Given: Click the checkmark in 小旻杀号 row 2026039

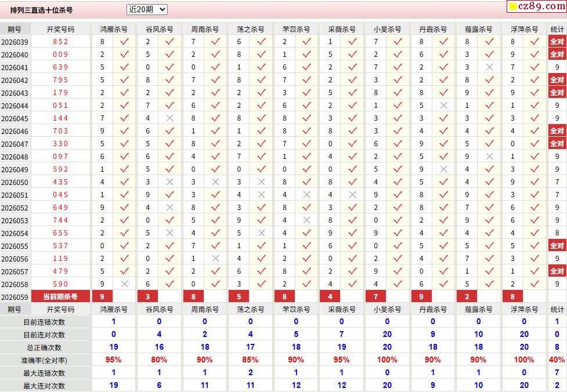Looking at the screenshot, I should 398,42.
